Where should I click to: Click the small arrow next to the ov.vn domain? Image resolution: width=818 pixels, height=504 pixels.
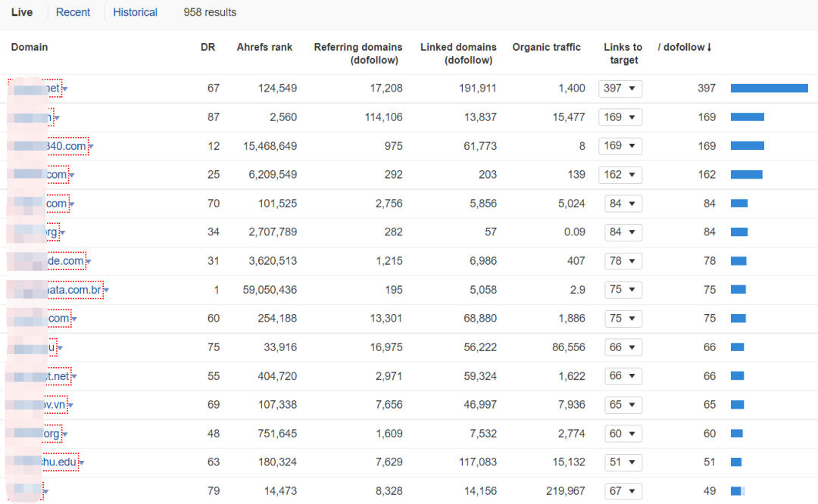coord(70,406)
